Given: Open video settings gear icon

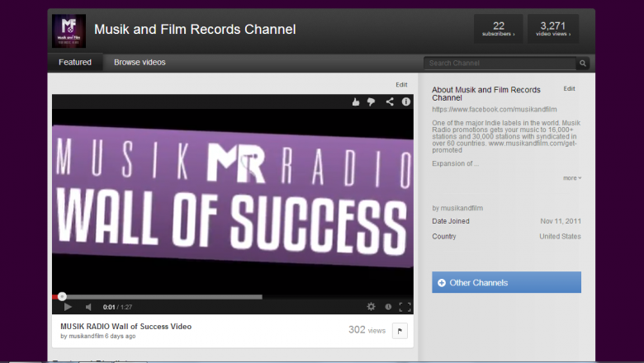Looking at the screenshot, I should 371,306.
